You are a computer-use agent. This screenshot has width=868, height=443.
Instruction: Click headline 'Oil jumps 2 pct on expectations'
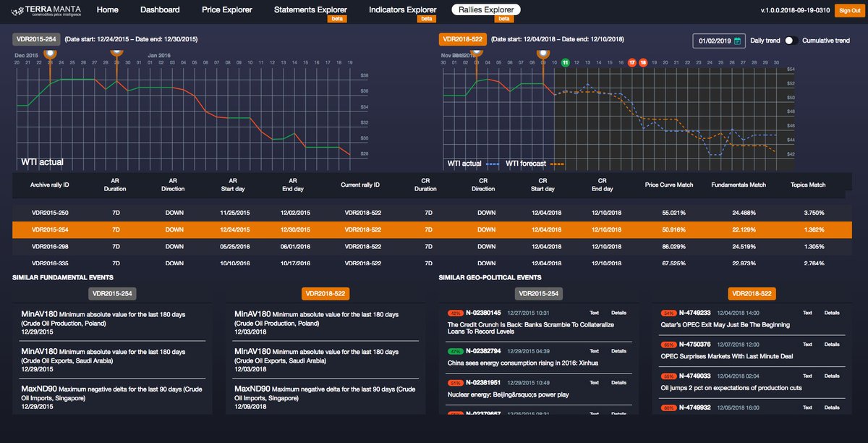pos(731,388)
